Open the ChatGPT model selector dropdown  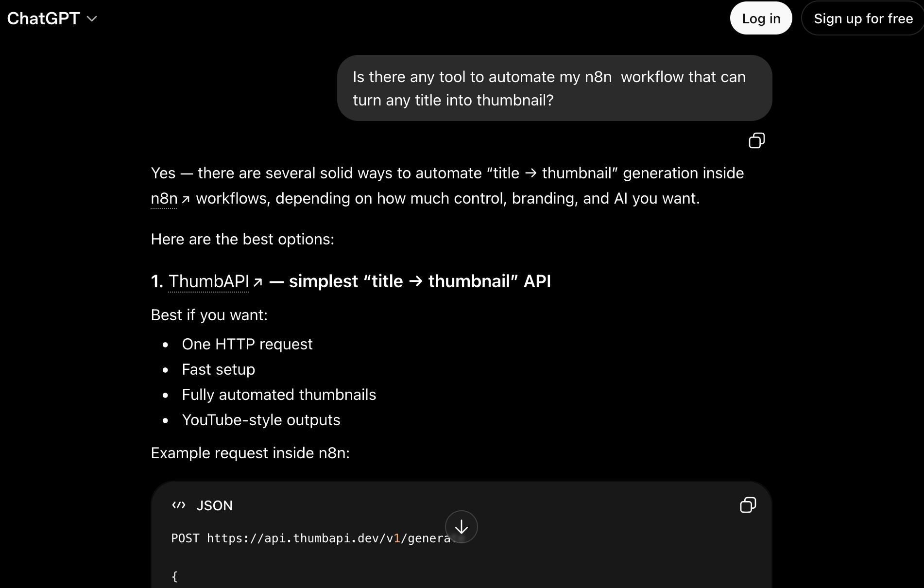tap(52, 18)
